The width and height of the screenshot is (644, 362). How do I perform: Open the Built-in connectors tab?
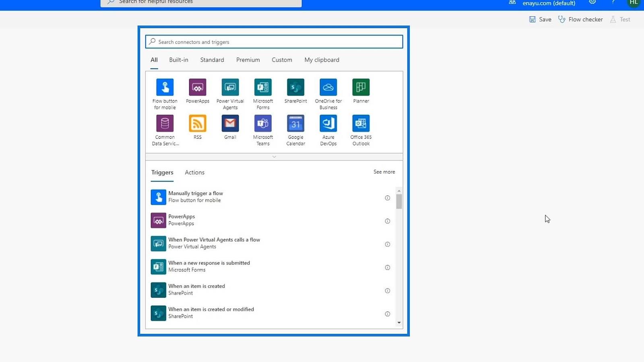(179, 60)
